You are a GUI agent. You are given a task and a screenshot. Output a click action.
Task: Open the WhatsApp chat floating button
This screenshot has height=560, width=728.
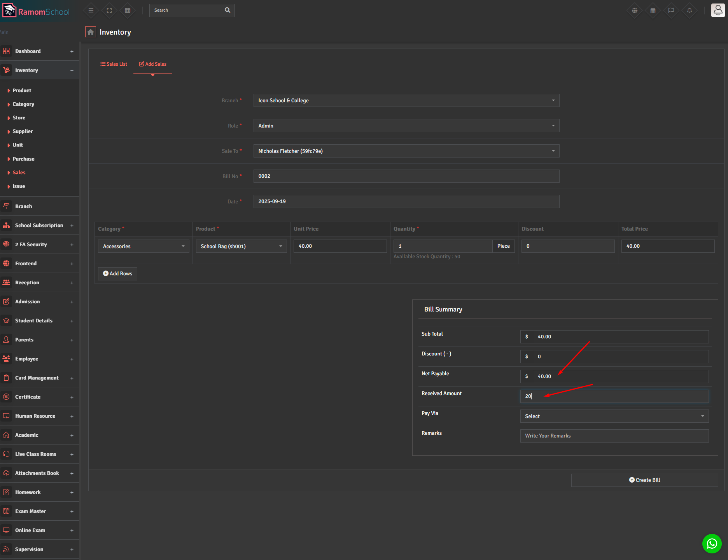coord(712,543)
